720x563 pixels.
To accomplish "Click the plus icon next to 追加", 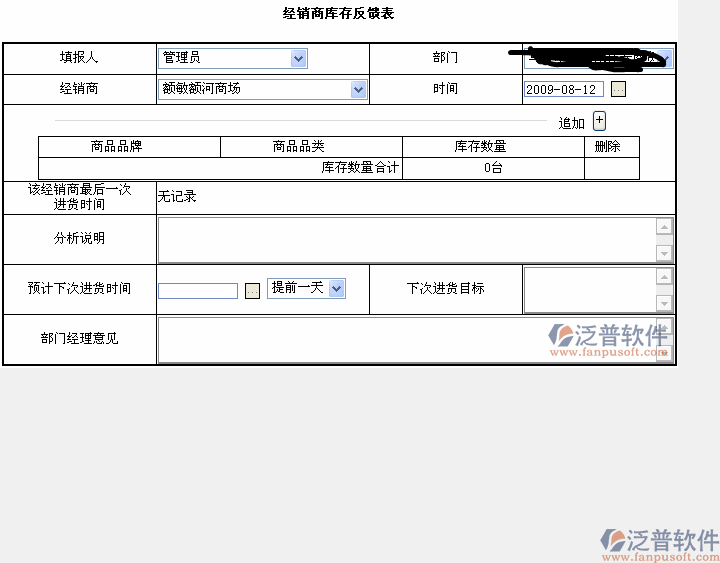I will [x=599, y=121].
